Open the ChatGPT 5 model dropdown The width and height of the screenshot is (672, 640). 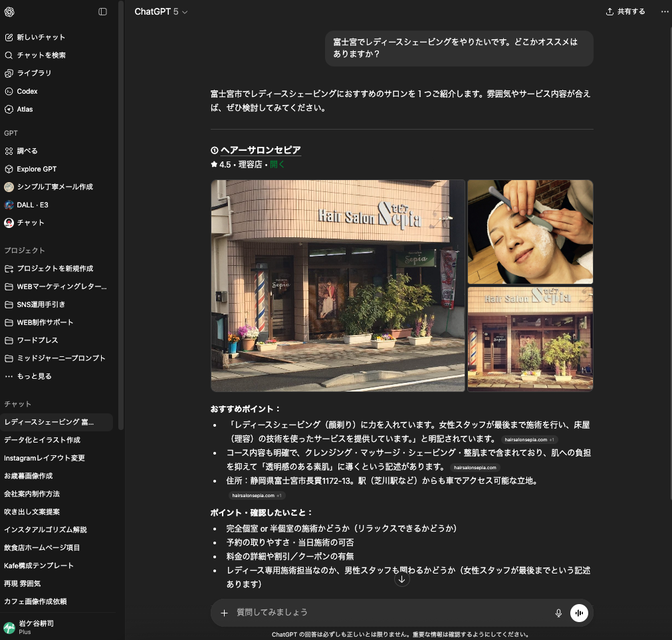161,12
